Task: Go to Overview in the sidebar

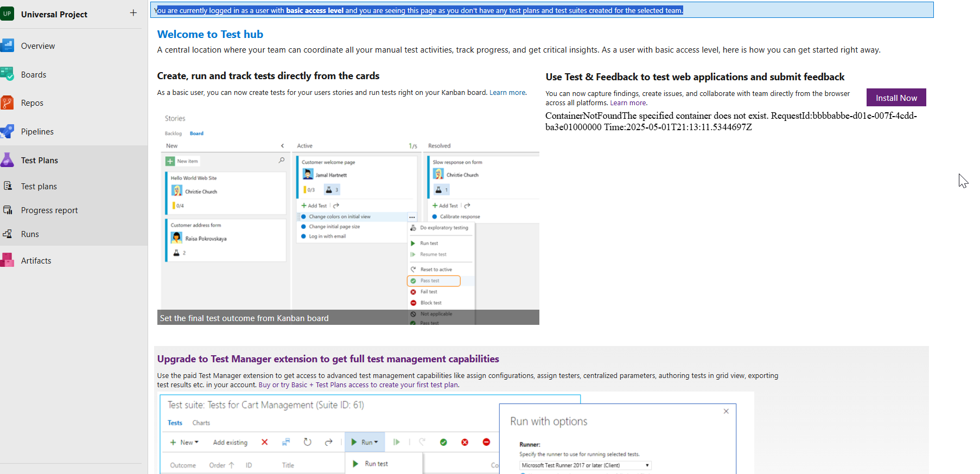Action: tap(38, 46)
